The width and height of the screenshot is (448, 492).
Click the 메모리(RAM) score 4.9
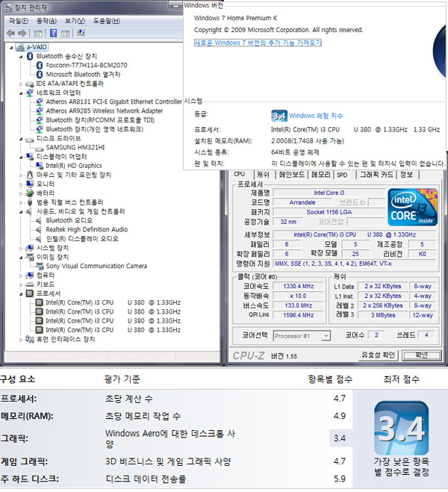click(340, 416)
